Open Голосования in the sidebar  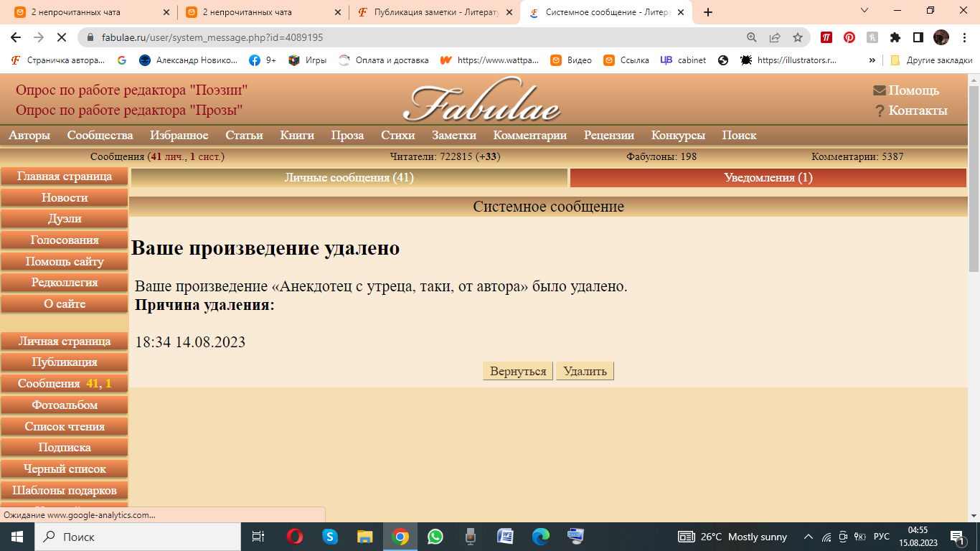65,240
